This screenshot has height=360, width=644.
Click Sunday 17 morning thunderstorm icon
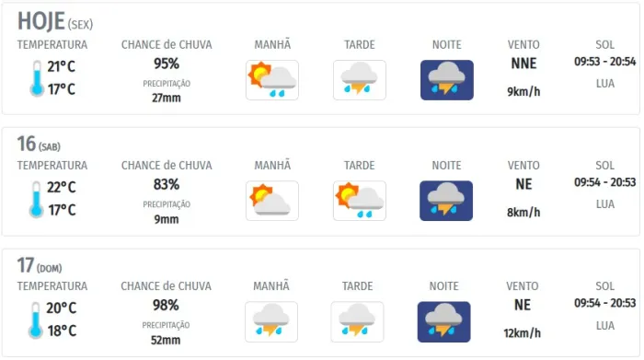coord(271,321)
